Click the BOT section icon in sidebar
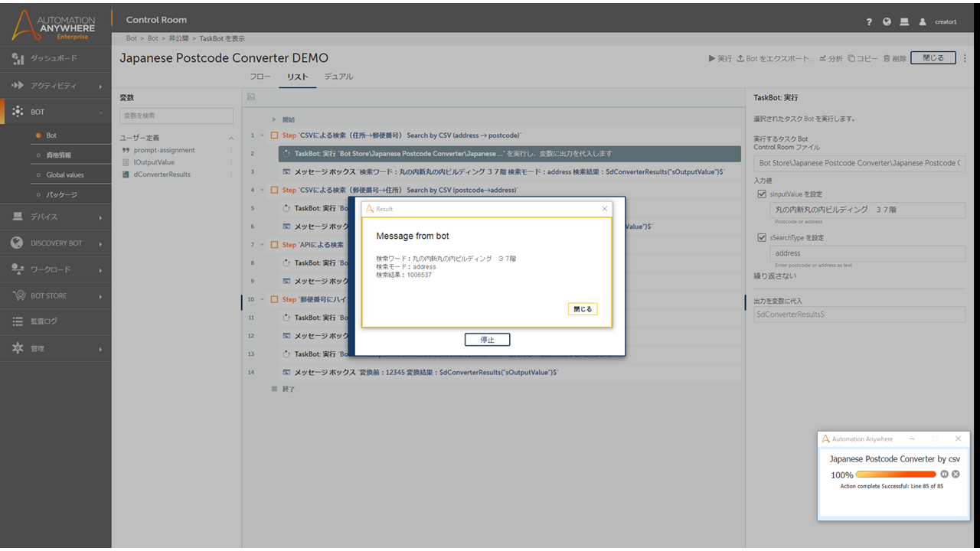This screenshot has height=551, width=980. (18, 112)
